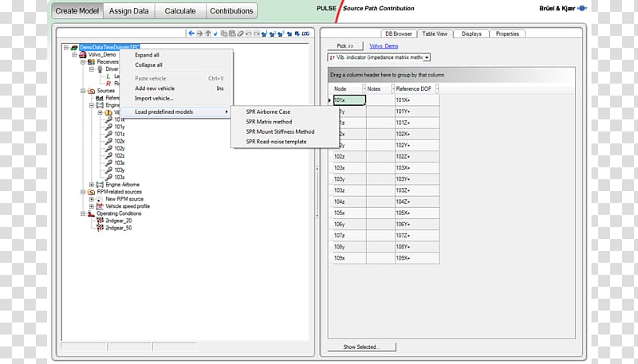
Task: Collapse the Operating Conditions branch
Action: click(83, 213)
